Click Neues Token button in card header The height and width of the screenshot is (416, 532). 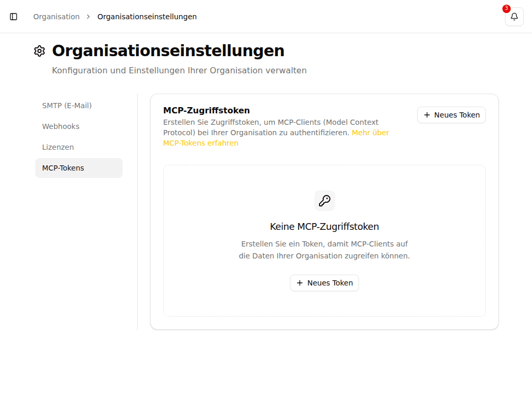[451, 115]
